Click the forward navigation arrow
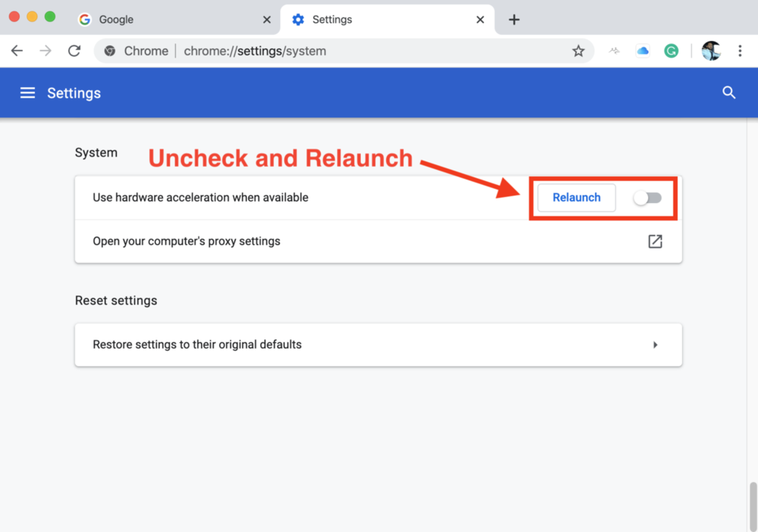 pos(45,51)
